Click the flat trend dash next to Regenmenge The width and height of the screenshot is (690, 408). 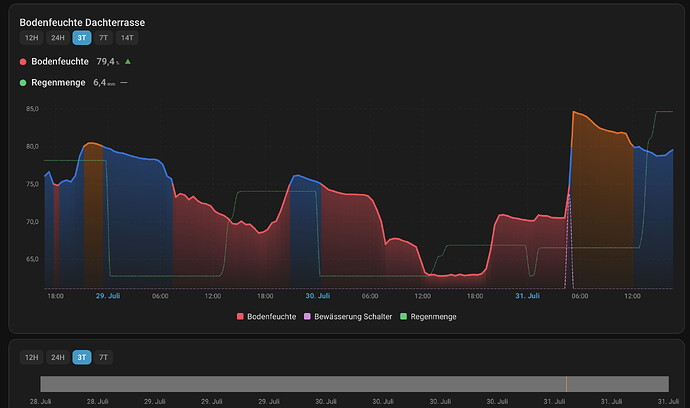tap(124, 83)
